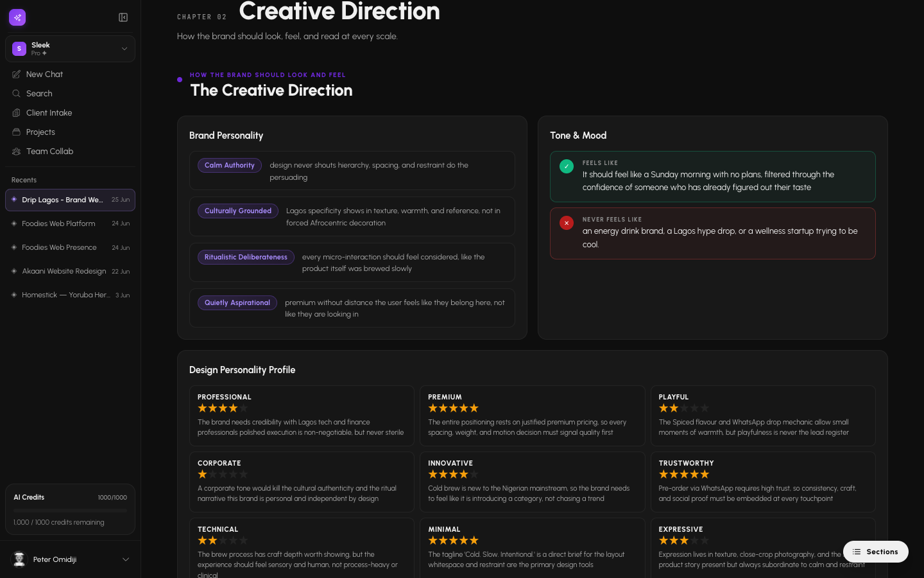Expand the Peter Omidiji account chevron
924x578 pixels.
pos(126,559)
